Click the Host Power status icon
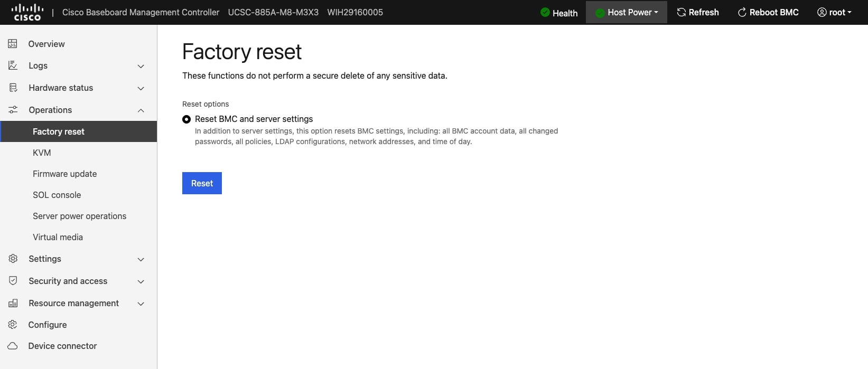The width and height of the screenshot is (868, 369). [x=600, y=13]
